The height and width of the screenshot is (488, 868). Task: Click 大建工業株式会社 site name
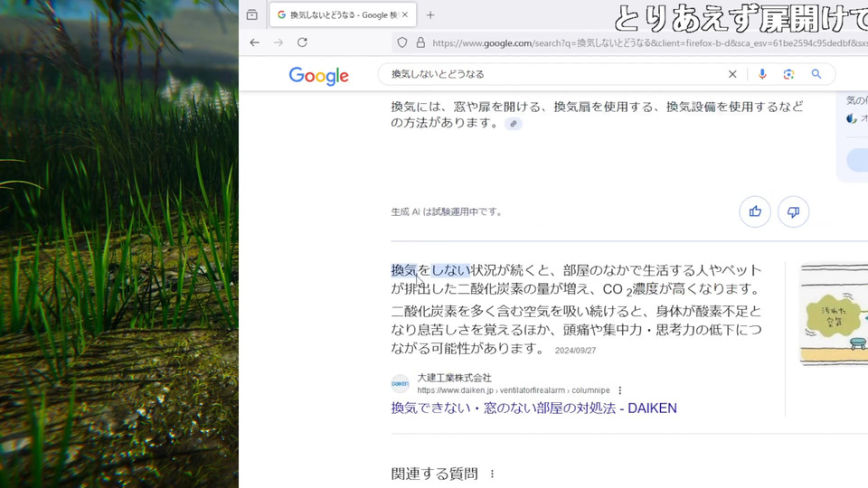(454, 378)
